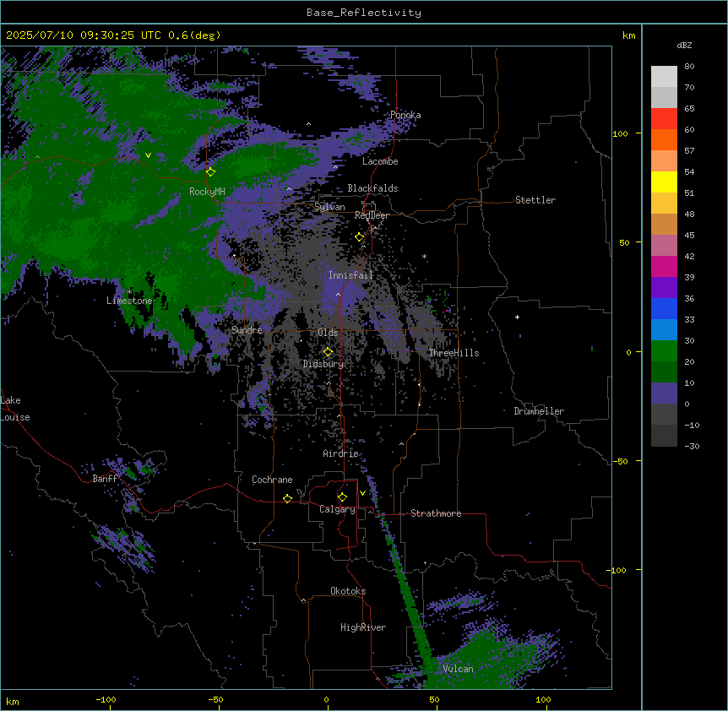Viewport: 728px width, 711px height.
Task: Click the -50 tick on vertical axis
Action: (x=620, y=461)
